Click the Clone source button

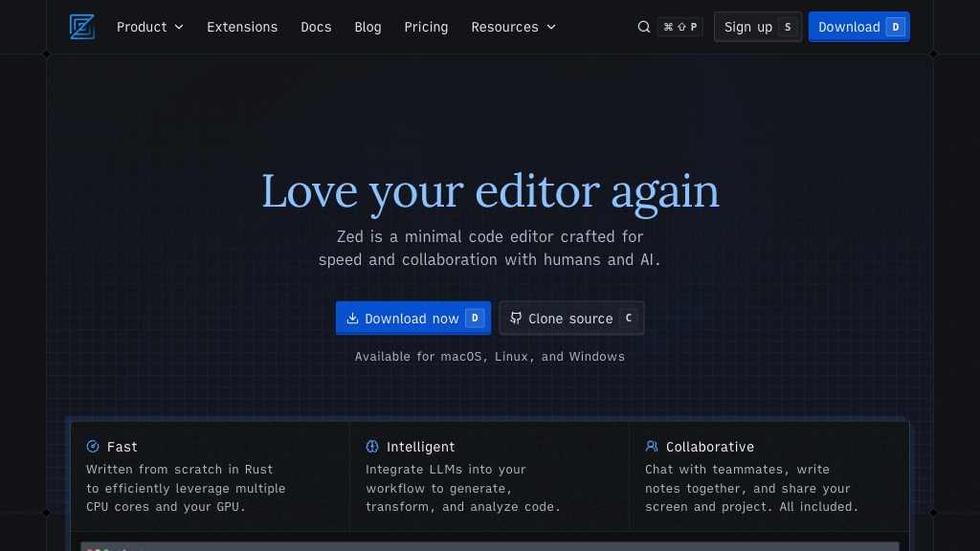571,319
